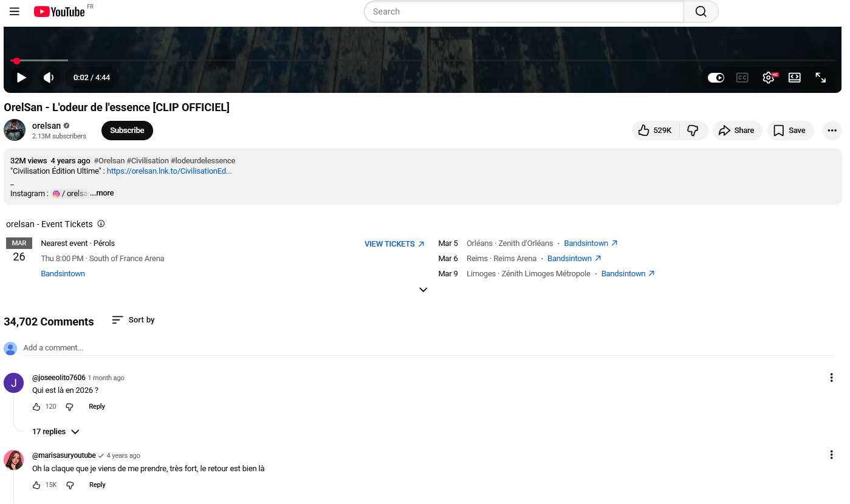Viewport: 850px width, 504px height.
Task: Toggle closed captions
Action: pyautogui.click(x=742, y=78)
